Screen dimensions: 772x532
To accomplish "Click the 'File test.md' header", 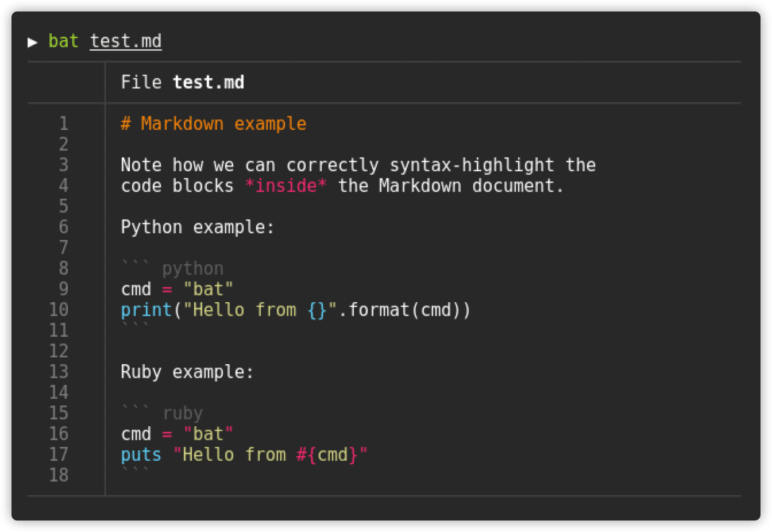I will 183,82.
